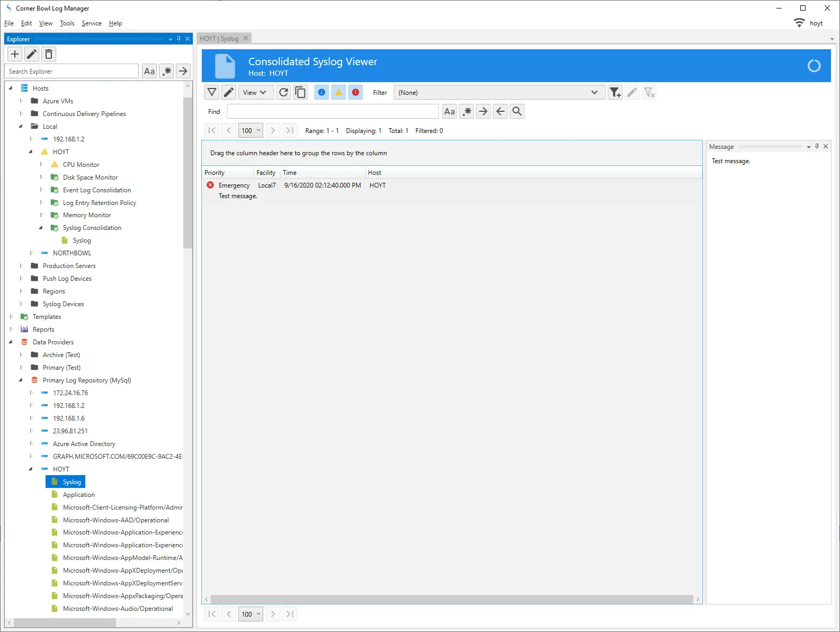Image resolution: width=840 pixels, height=632 pixels.
Task: Expand the Production Servers tree node
Action: (21, 266)
